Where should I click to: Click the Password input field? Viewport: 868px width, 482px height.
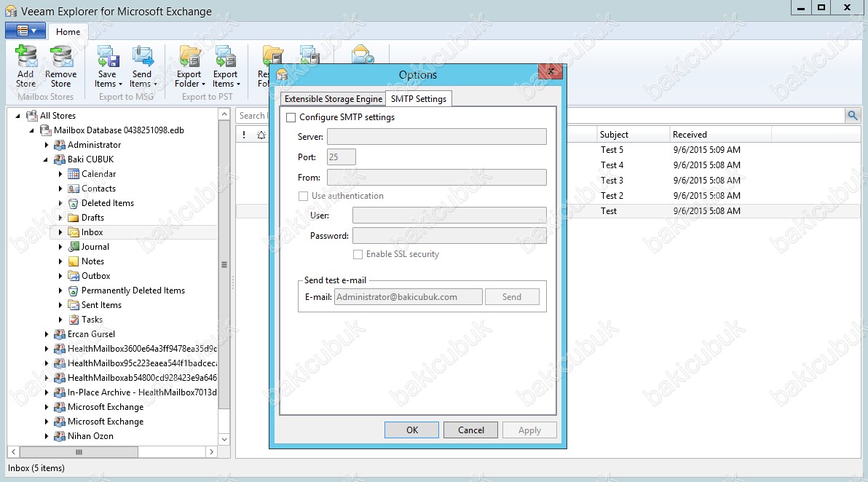click(x=449, y=236)
